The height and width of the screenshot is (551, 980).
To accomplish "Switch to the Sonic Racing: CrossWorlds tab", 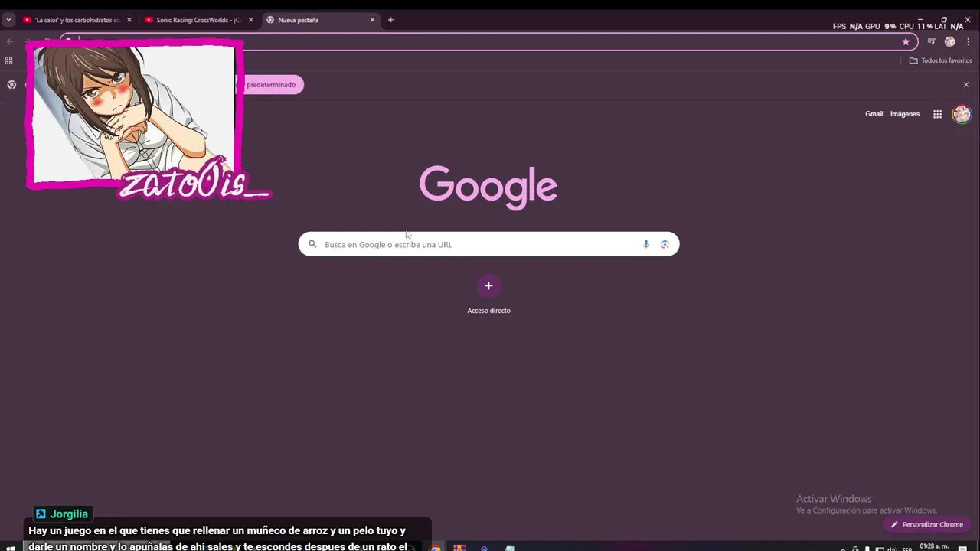I will click(x=198, y=20).
